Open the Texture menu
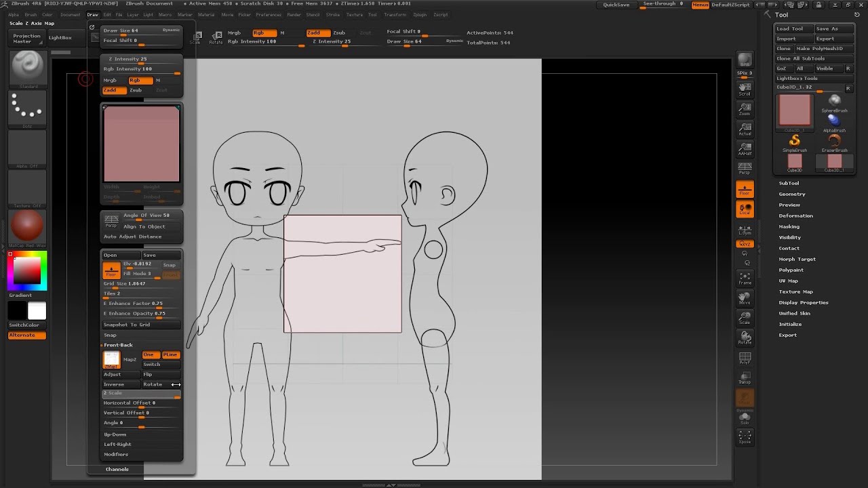This screenshot has height=488, width=868. click(355, 14)
